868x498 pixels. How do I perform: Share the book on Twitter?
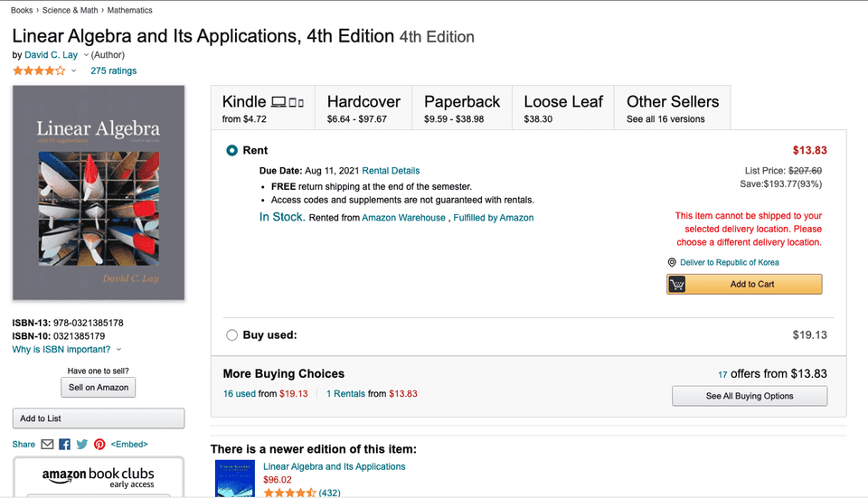tap(82, 445)
